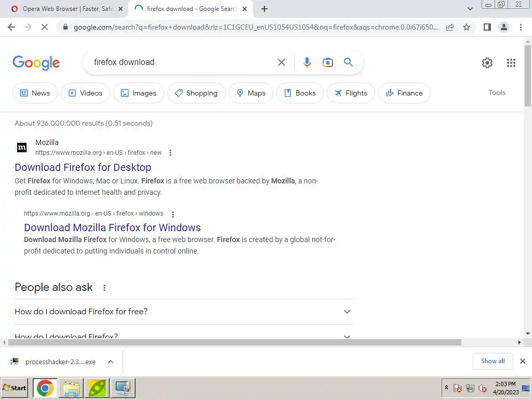Screen dimensions: 532x399
Task: Click the browser back arrow
Action: point(11,27)
